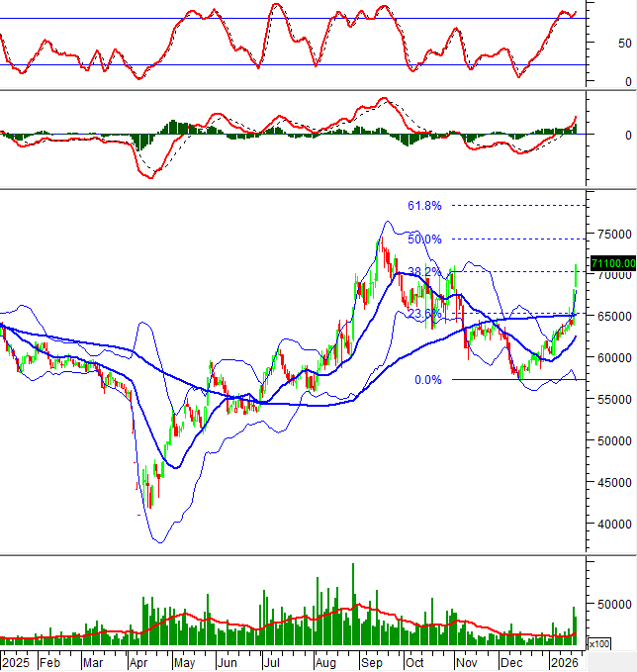Click the Jul marker on time axis
The image size is (637, 672).
point(269,662)
